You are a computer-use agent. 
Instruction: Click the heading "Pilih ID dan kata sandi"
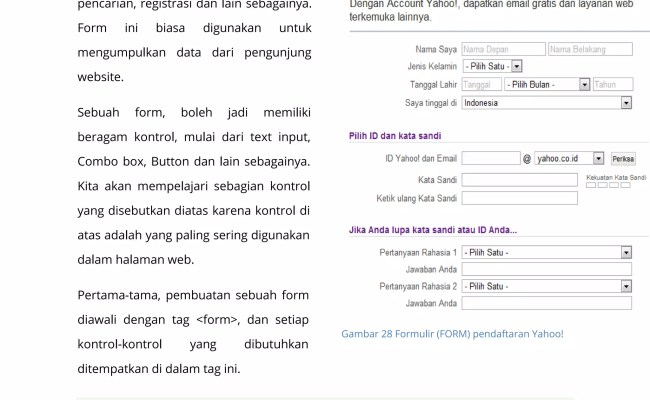point(395,136)
